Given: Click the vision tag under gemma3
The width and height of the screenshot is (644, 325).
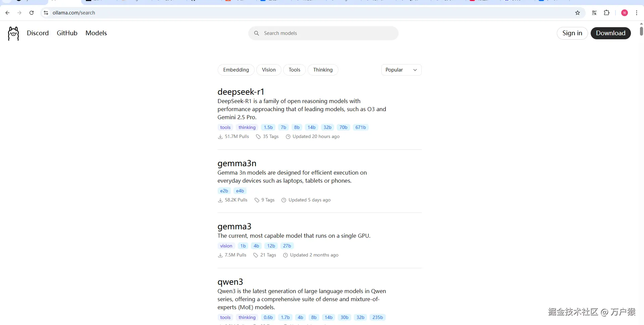Looking at the screenshot, I should 226,246.
